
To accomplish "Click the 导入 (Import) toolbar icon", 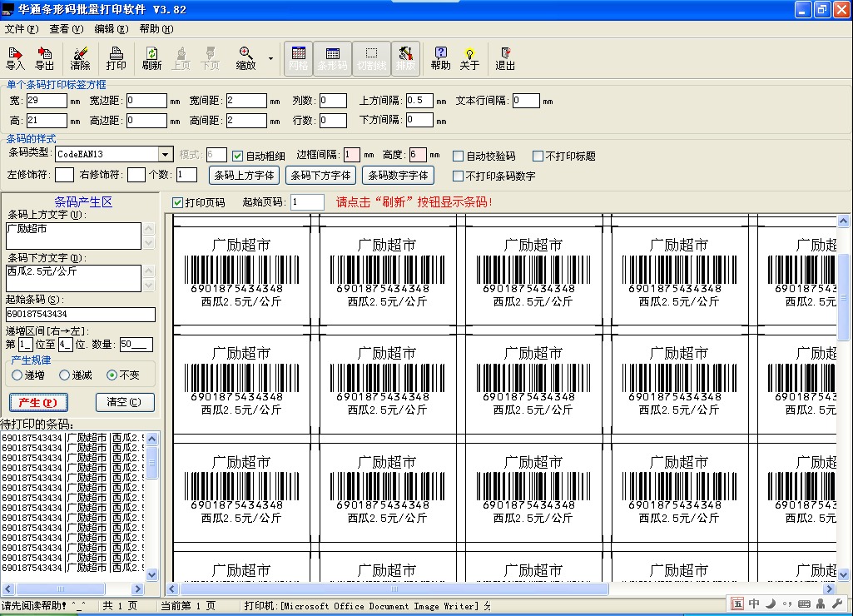I will pos(15,57).
